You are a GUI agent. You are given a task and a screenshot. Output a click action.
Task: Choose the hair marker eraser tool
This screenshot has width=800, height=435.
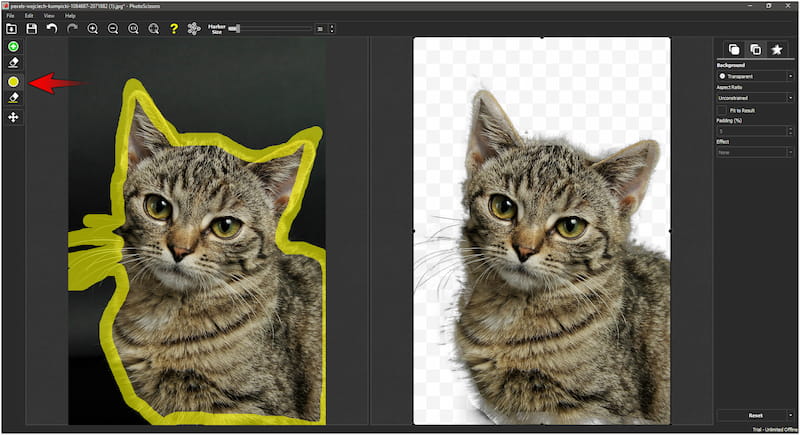tap(13, 98)
